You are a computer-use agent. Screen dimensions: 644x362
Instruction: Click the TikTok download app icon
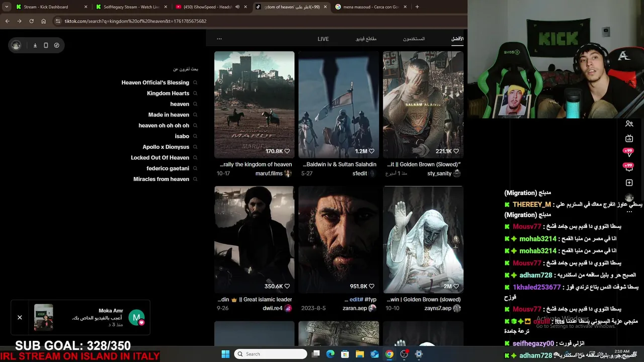pyautogui.click(x=35, y=45)
